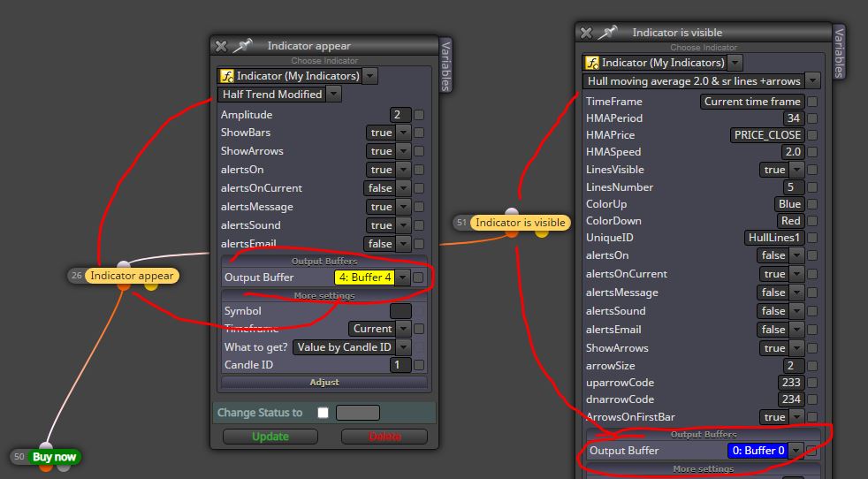Click yellow connector of Indicator is visible node

pyautogui.click(x=542, y=234)
